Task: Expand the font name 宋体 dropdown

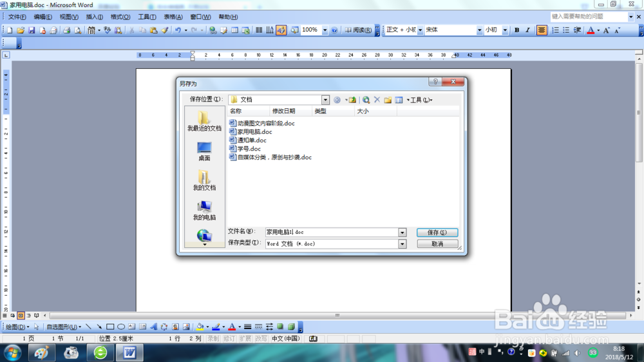Action: coord(479,30)
